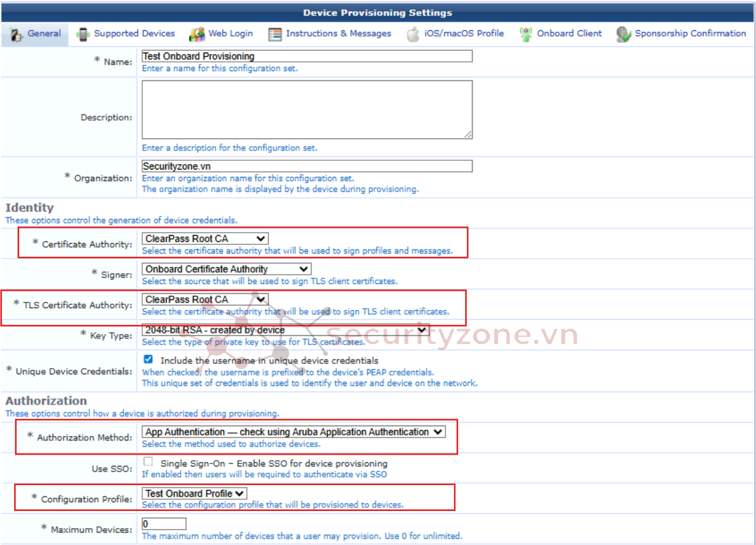Click the Web Login people icon

(197, 34)
